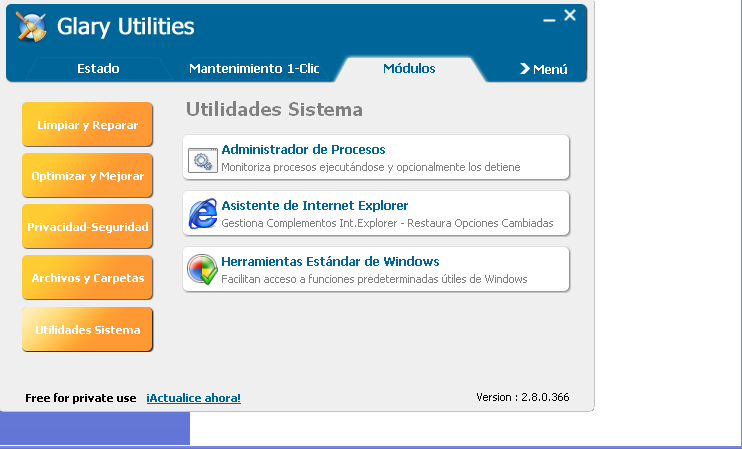Click the 'Monitoriza procesos ejecutándose' description text
742x449 pixels.
[x=371, y=167]
